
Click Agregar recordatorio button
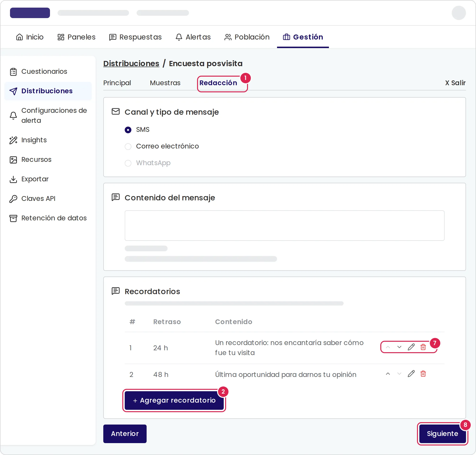pyautogui.click(x=174, y=401)
